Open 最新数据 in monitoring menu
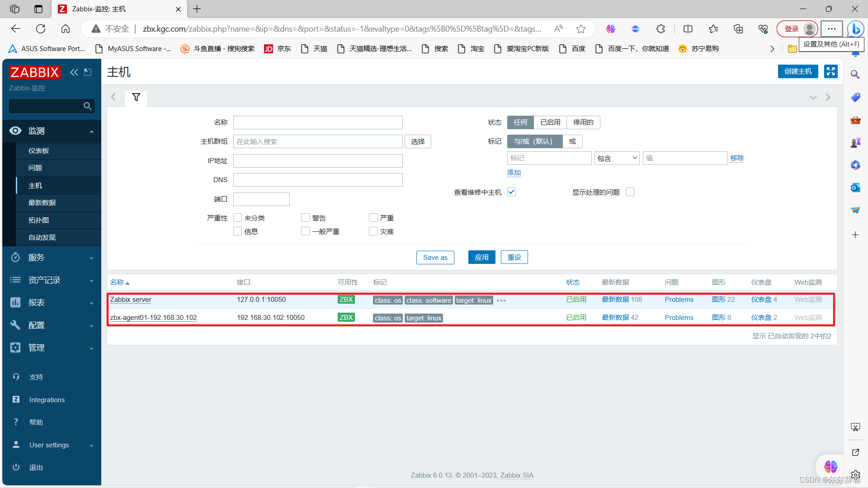 pos(42,203)
